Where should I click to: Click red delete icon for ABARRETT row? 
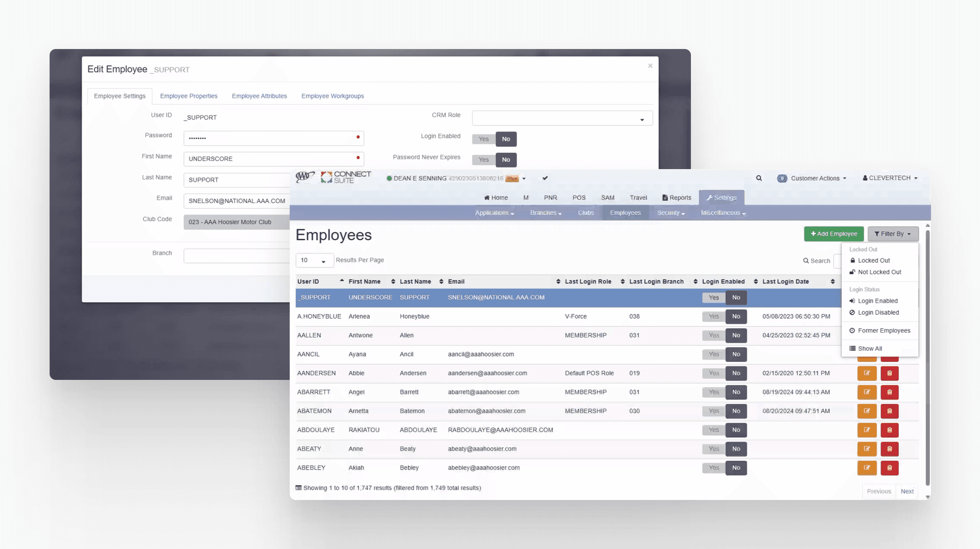coord(889,392)
